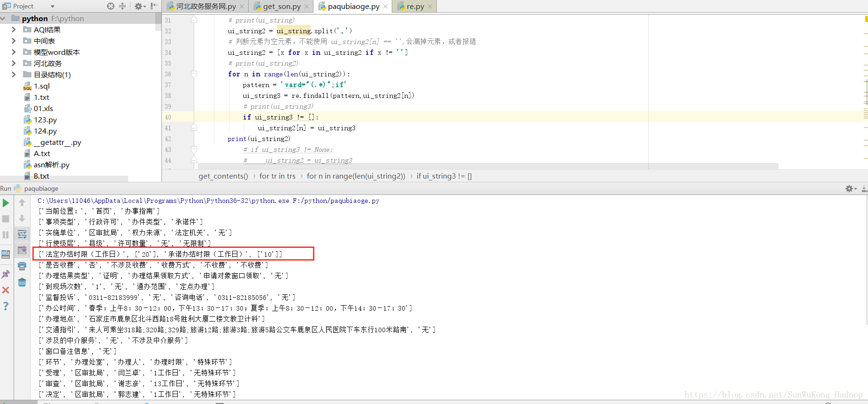Open help with question mark icon

point(6,306)
